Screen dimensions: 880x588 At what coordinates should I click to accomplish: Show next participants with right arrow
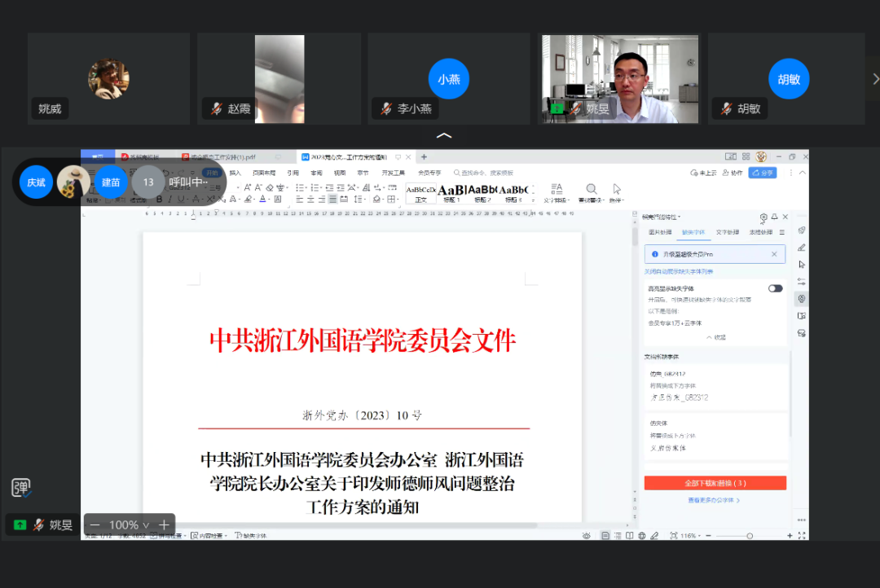tap(875, 79)
